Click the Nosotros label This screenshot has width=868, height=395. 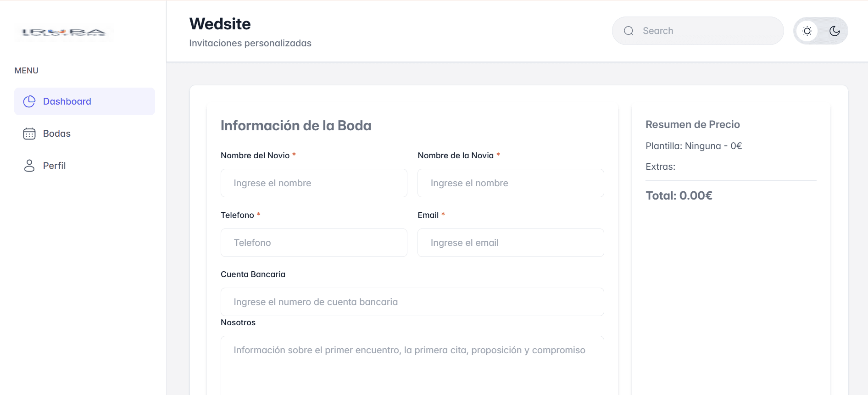tap(238, 323)
